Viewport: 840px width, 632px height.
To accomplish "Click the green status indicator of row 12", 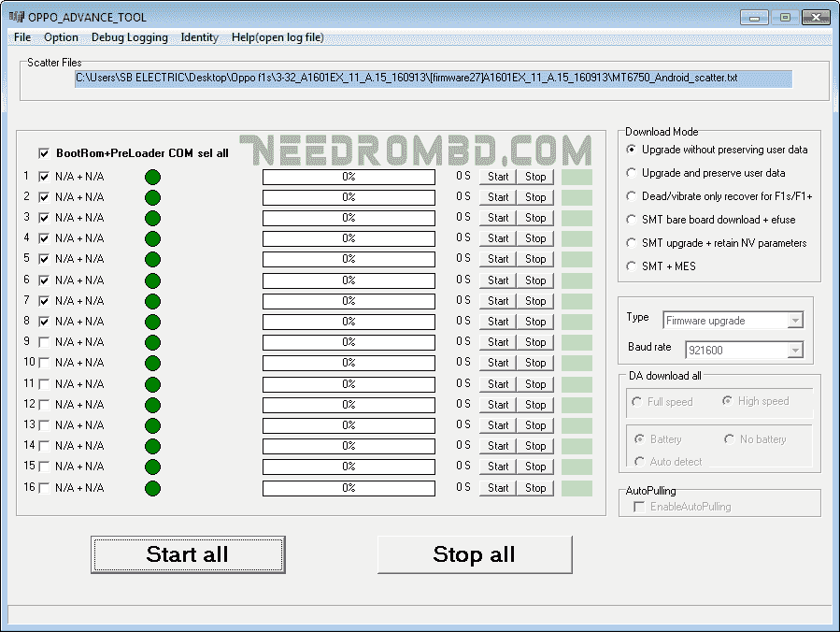I will (152, 405).
